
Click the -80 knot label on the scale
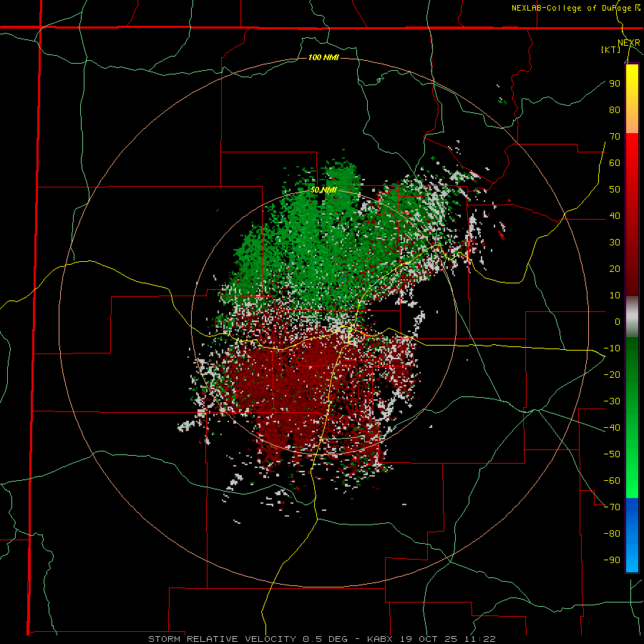(612, 534)
